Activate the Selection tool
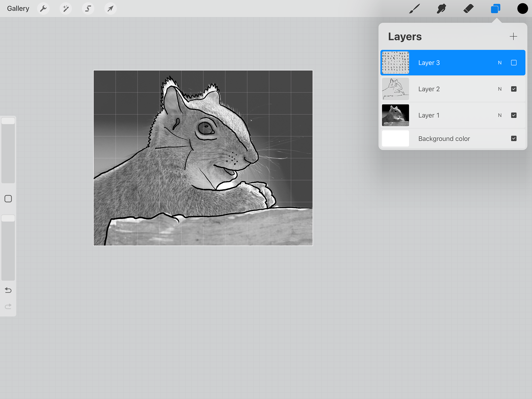Image resolution: width=532 pixels, height=399 pixels. [88, 9]
